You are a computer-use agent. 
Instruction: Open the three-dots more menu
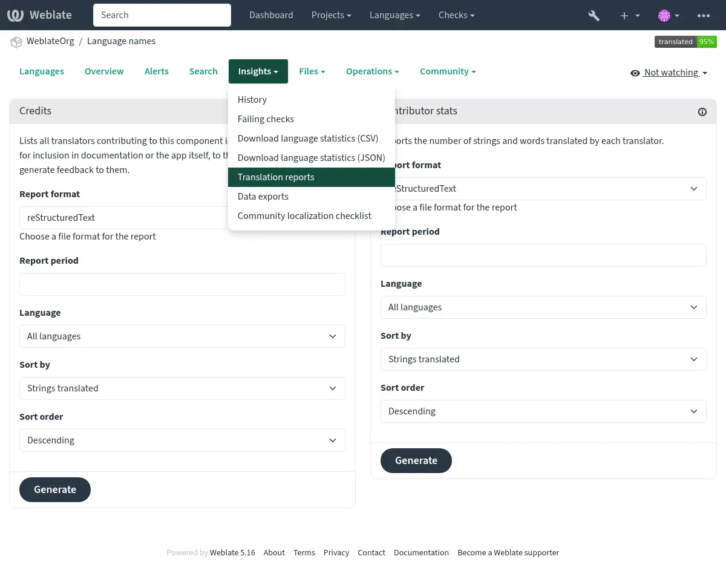703,15
